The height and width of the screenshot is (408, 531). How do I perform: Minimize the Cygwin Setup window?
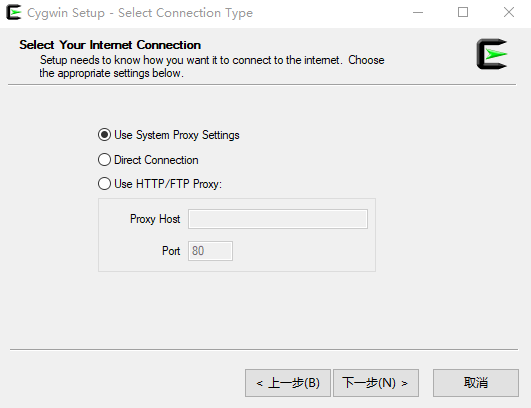[x=418, y=13]
